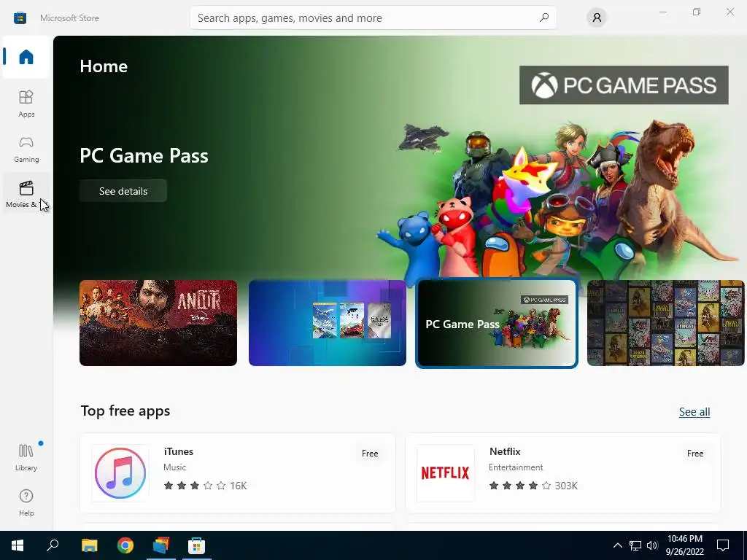Open the volume control tray icon
The width and height of the screenshot is (747, 560).
point(652,545)
